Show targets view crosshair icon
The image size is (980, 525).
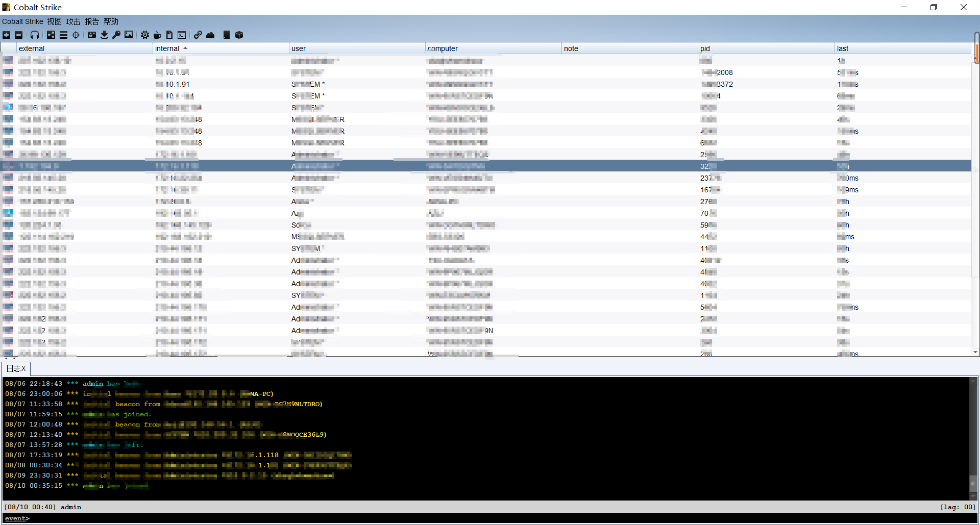click(x=76, y=35)
